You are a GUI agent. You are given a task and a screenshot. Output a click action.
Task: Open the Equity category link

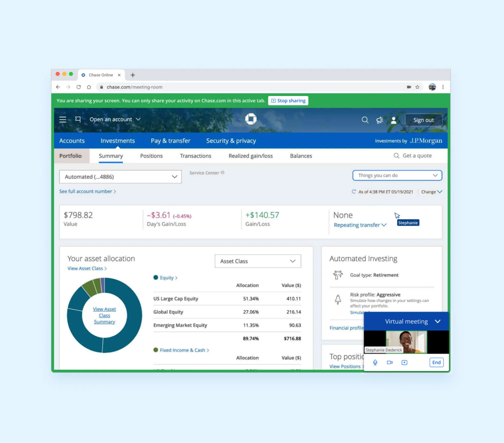168,278
